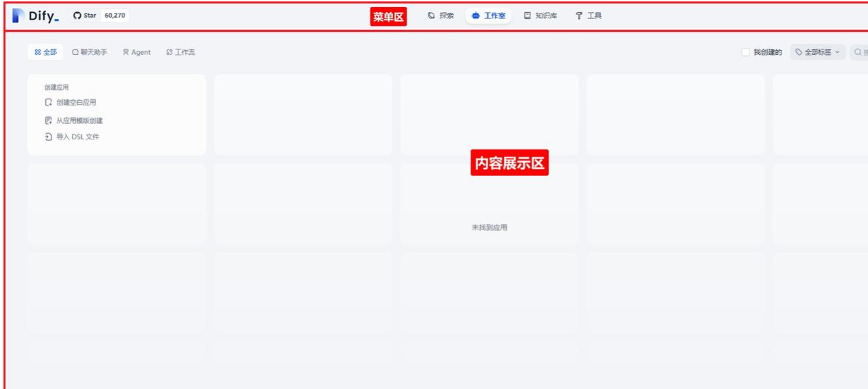Screen dimensions: 868x389
Task: Switch to the 全部 (All) apps tab
Action: (46, 52)
